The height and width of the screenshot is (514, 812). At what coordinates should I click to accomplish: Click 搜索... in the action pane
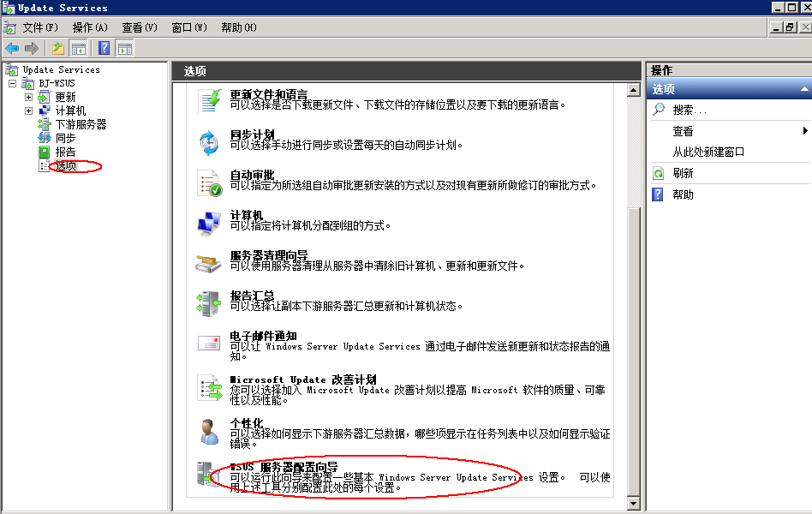point(690,110)
